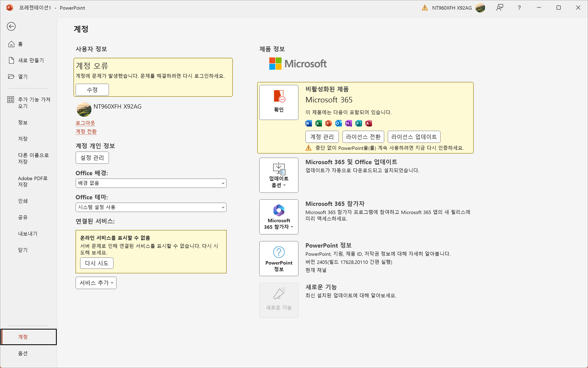
Task: Click the 계정 전환 link
Action: pos(86,131)
